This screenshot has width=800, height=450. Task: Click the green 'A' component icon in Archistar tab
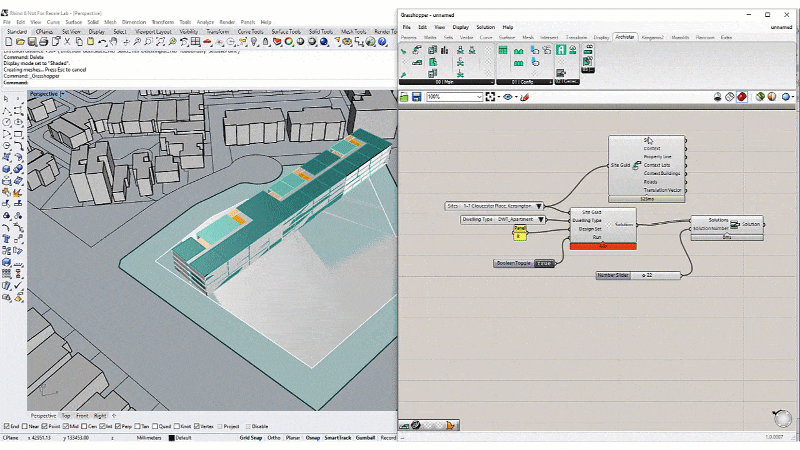click(x=561, y=50)
